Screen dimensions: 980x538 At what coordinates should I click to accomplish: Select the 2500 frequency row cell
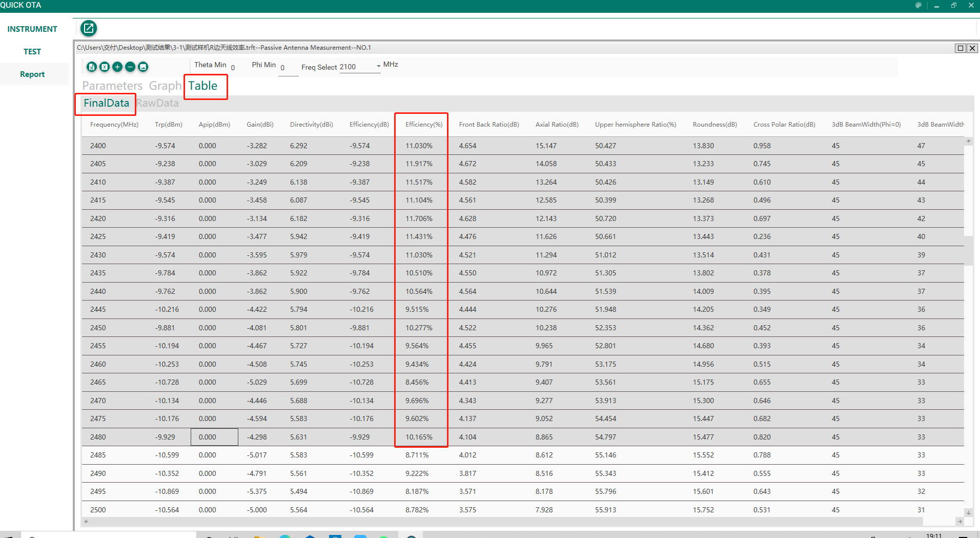coord(98,510)
